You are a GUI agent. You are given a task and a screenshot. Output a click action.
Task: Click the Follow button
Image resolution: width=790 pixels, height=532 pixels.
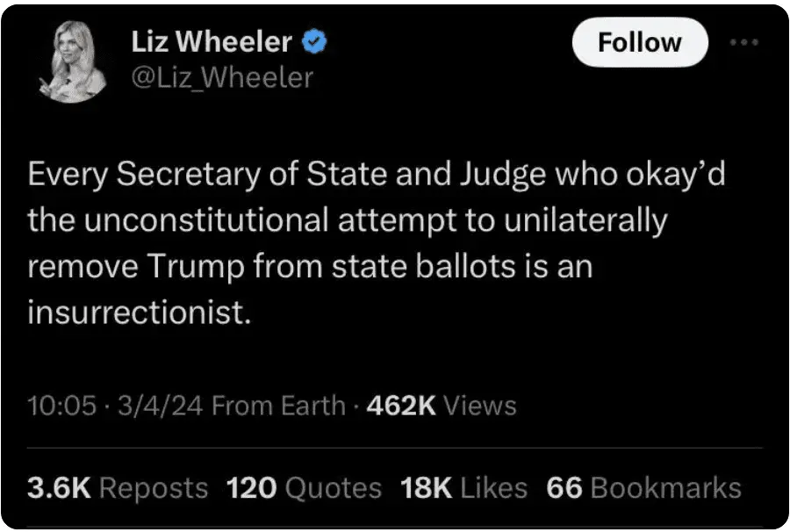click(x=639, y=42)
